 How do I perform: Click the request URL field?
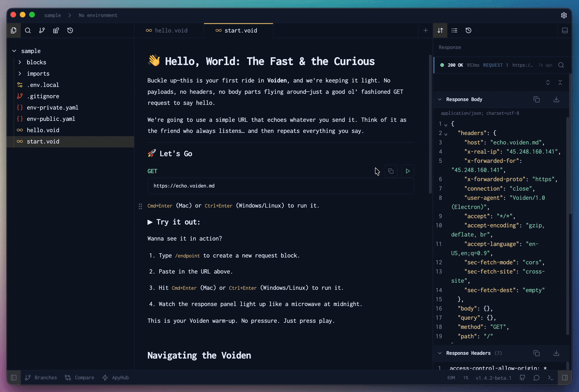click(x=281, y=186)
